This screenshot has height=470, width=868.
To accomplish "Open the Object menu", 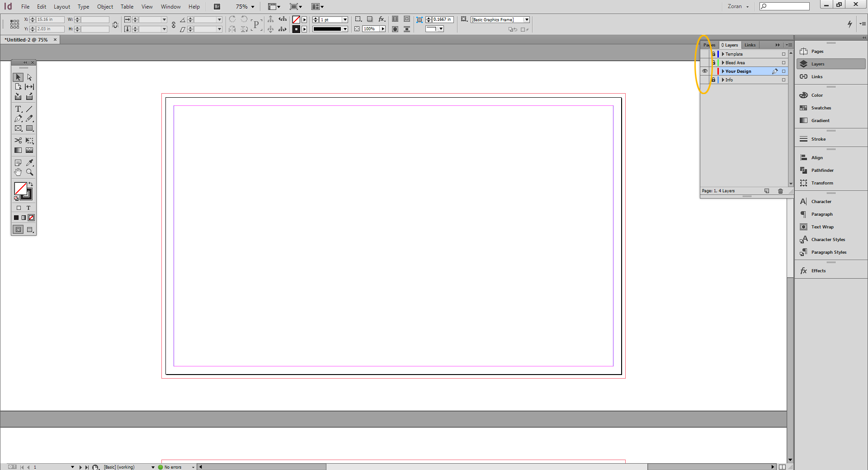I will [x=105, y=6].
